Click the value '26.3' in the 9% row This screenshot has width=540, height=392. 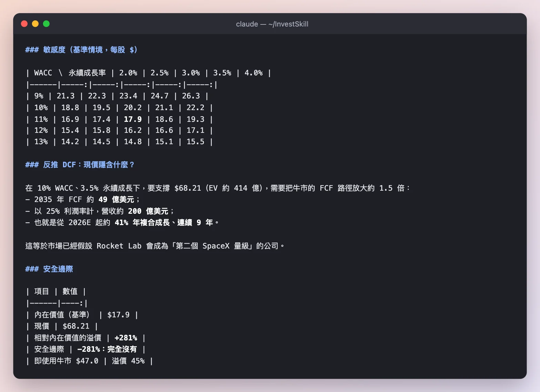[x=191, y=96]
